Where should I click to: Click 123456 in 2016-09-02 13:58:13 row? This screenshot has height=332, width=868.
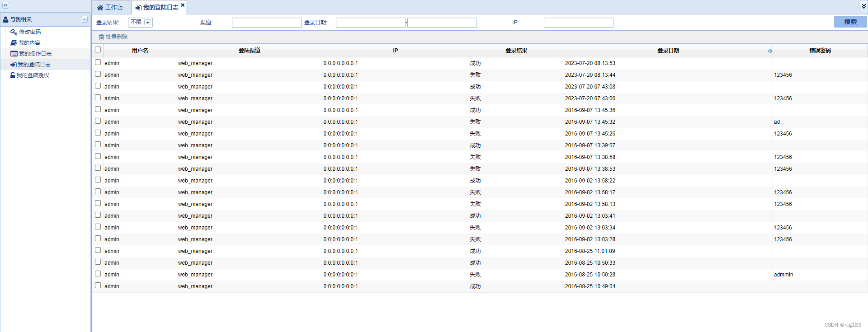783,204
